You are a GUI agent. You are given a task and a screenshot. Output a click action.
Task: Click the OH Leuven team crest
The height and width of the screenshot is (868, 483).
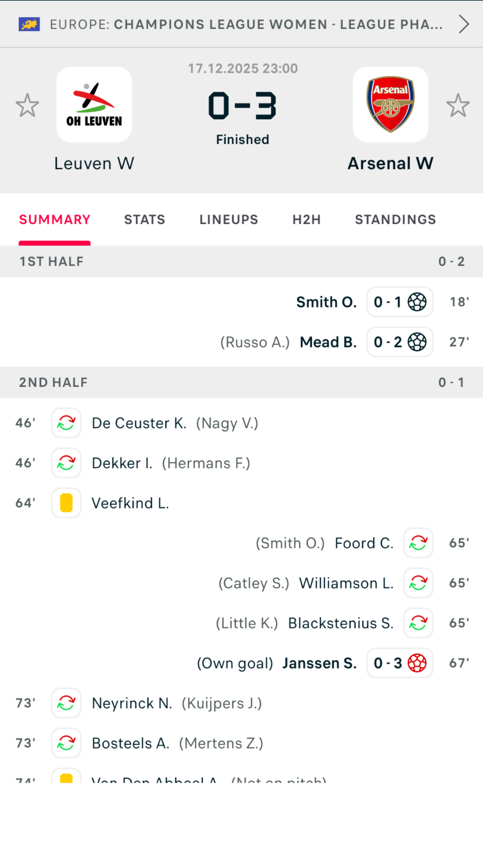pyautogui.click(x=93, y=104)
